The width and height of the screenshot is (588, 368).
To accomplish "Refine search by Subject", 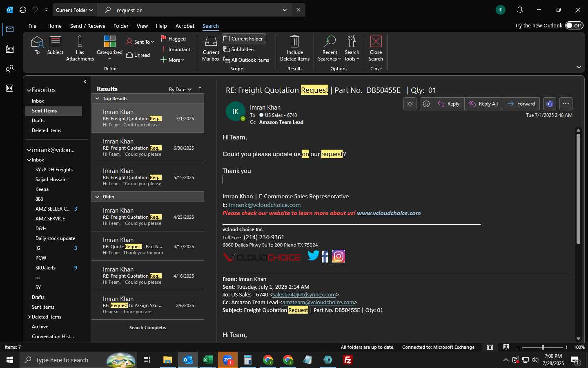I will (56, 45).
